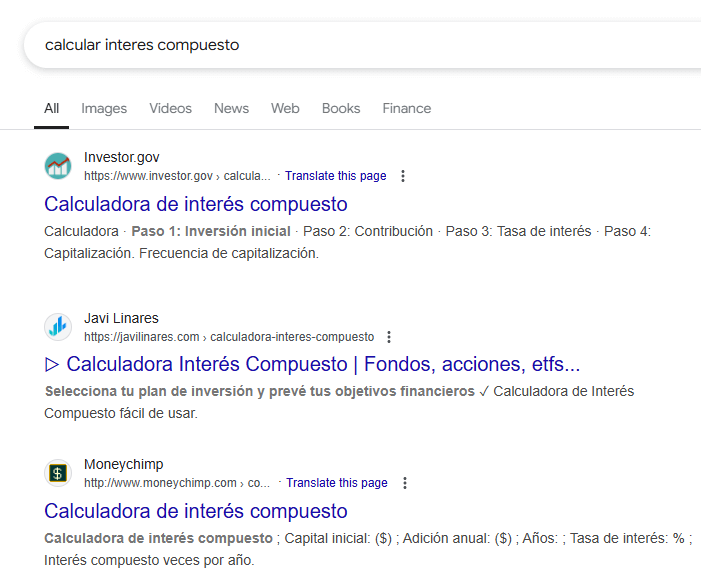This screenshot has height=581, width=701.
Task: Open Investor.gov 'Calculadora de interés compuesto' title
Action: 196,204
